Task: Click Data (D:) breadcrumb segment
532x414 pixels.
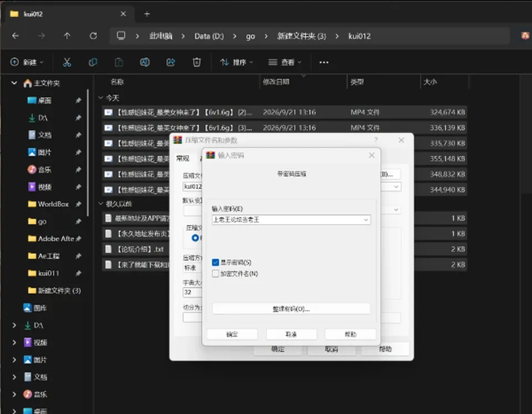Action: point(209,36)
